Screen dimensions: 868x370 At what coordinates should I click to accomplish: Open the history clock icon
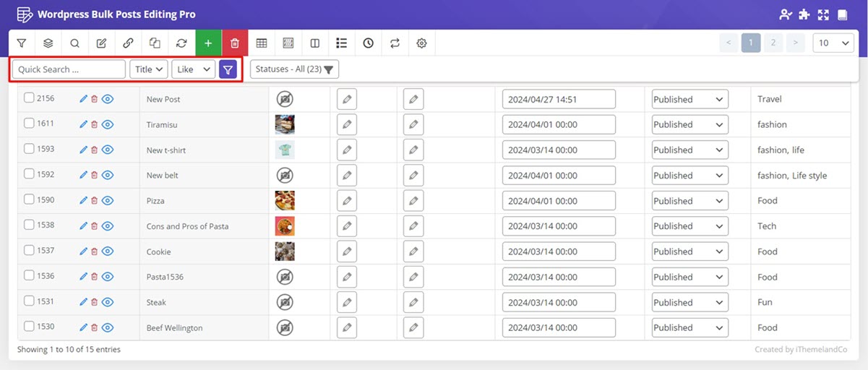click(x=369, y=43)
